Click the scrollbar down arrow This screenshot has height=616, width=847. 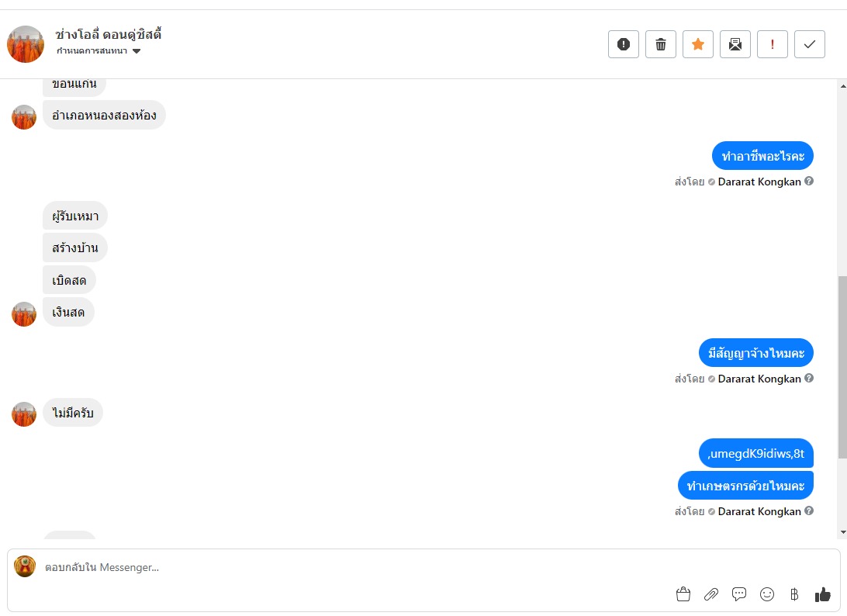[x=842, y=532]
